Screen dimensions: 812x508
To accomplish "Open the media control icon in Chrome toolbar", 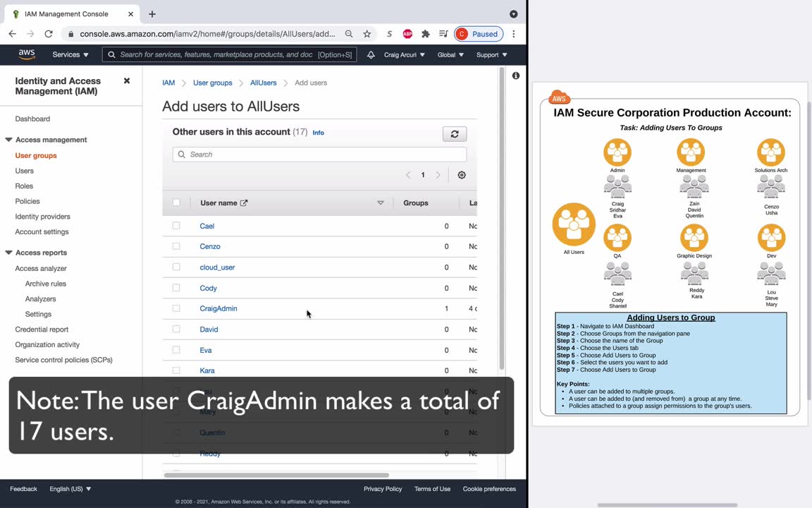I will (443, 34).
